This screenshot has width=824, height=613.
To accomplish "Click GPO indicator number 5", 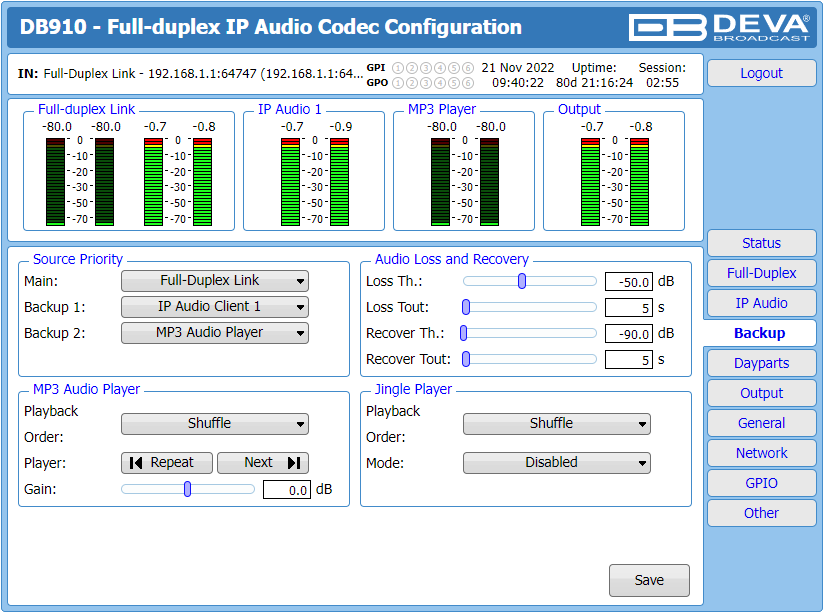I will [x=454, y=83].
